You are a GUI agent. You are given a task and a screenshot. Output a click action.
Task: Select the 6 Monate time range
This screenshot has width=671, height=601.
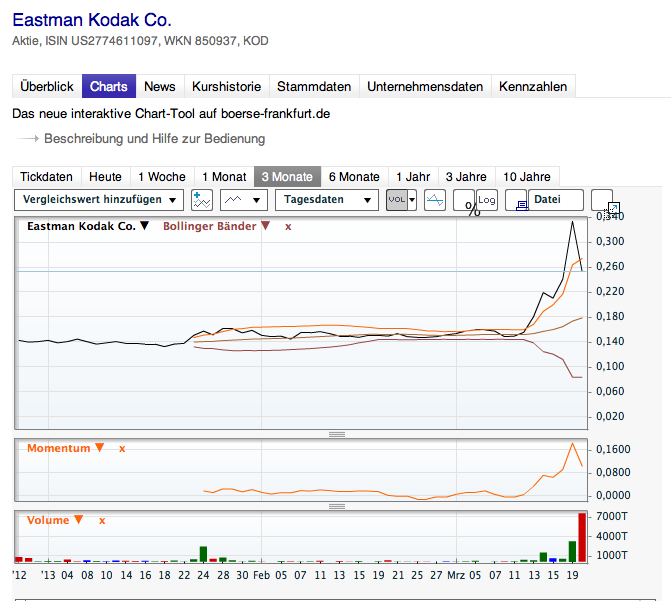tap(354, 176)
